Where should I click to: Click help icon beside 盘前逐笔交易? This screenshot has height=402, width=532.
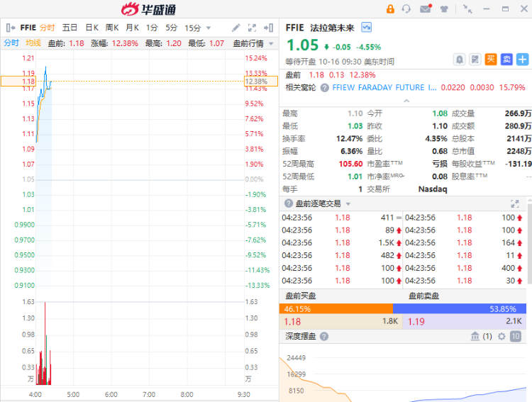(x=289, y=203)
